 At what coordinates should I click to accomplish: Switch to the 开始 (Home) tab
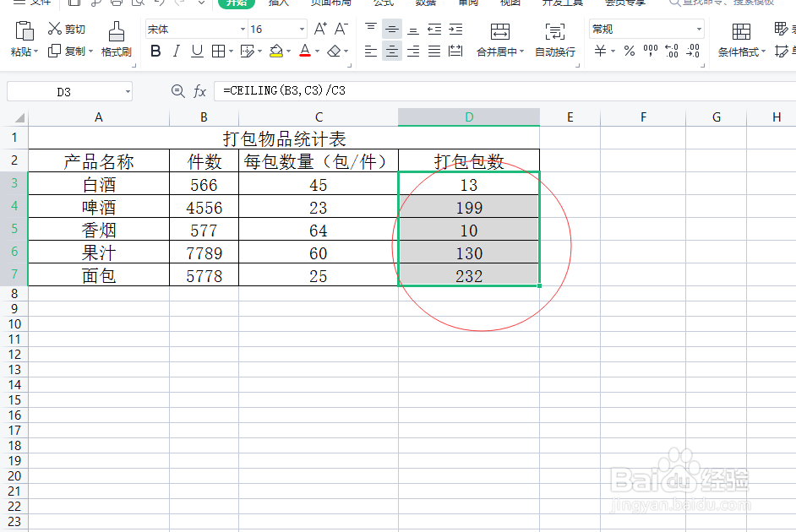237,3
